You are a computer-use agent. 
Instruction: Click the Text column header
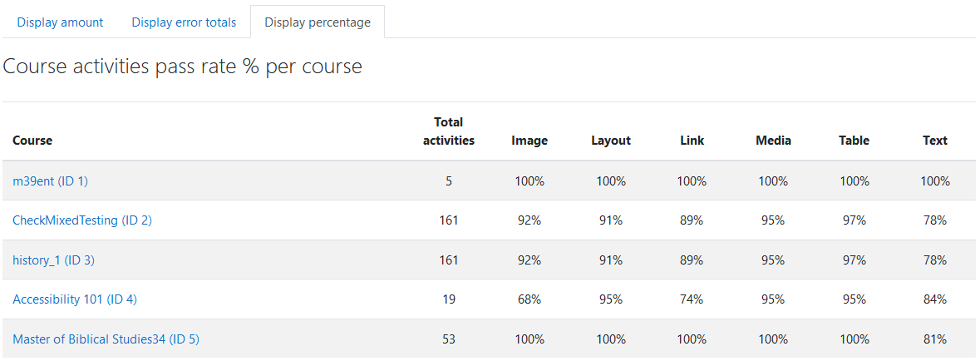click(x=935, y=141)
